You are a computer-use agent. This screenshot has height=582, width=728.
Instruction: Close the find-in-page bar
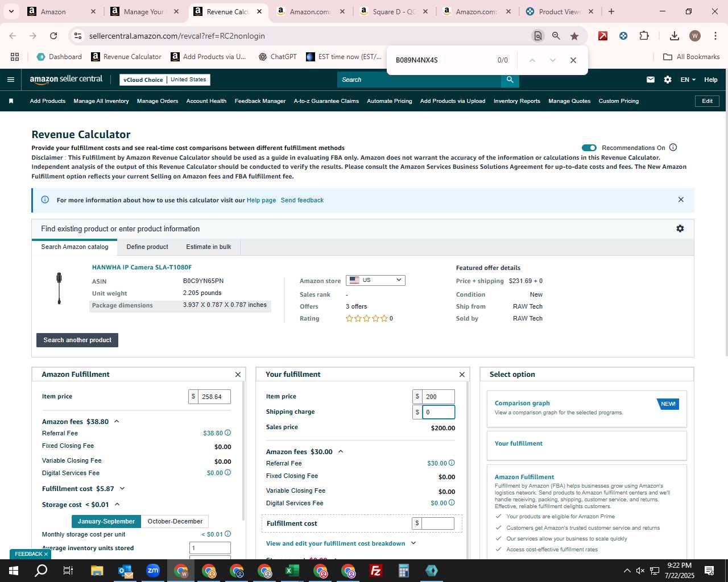pyautogui.click(x=573, y=60)
